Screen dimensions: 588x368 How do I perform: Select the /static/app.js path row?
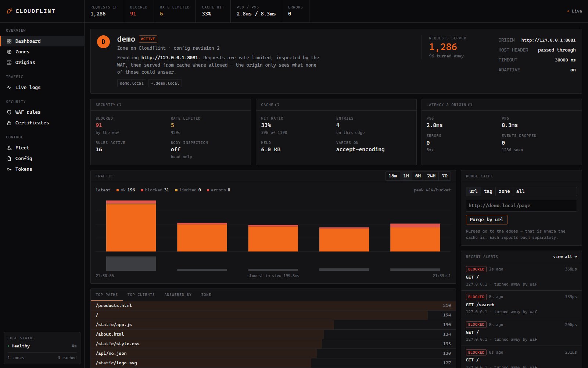click(x=273, y=325)
